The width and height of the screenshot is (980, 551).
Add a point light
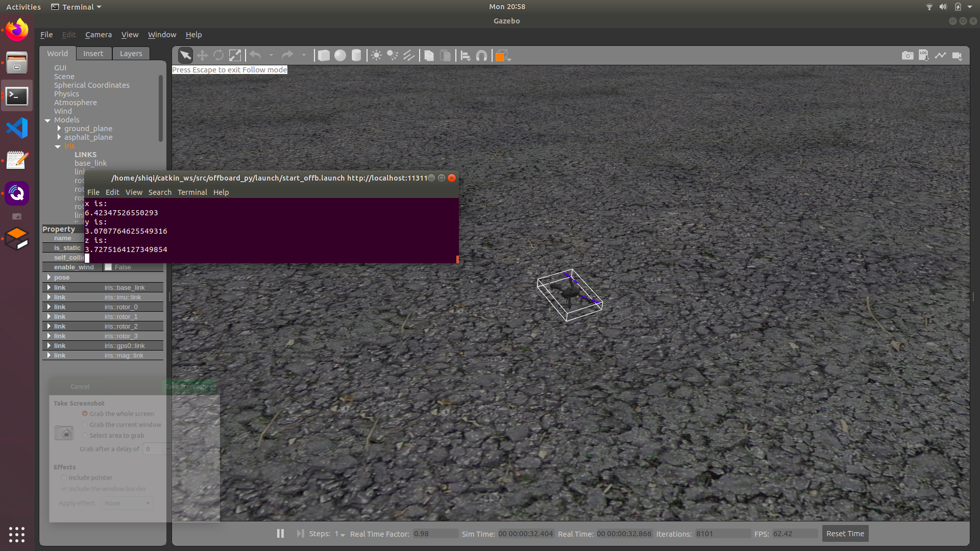[x=376, y=55]
